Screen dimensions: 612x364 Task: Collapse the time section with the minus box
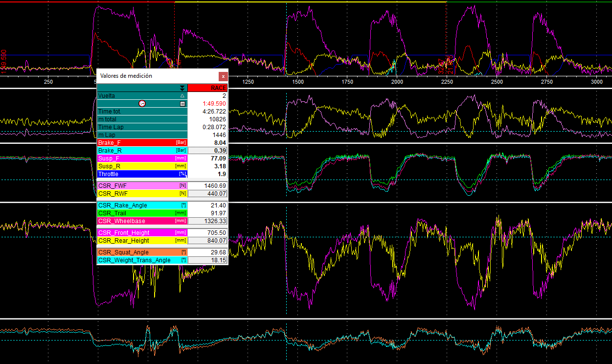click(182, 104)
